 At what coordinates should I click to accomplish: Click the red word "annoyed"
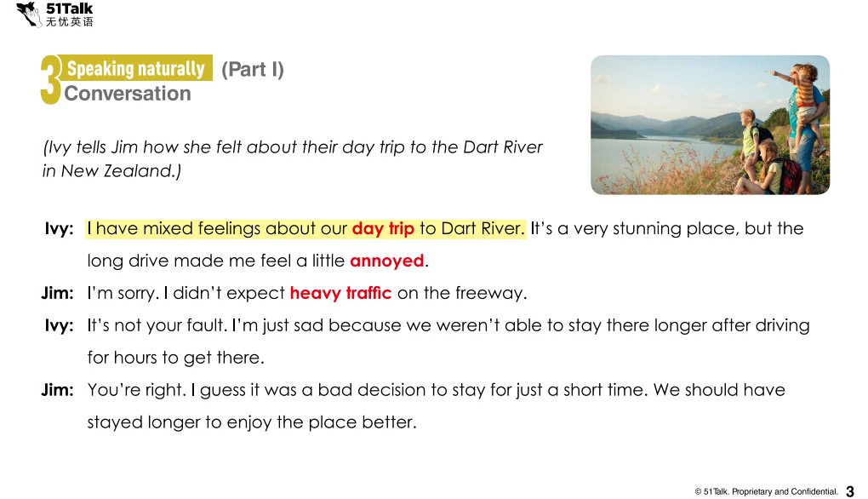coord(386,261)
